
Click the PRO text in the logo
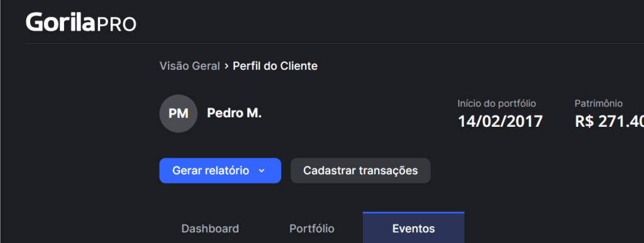pos(116,24)
